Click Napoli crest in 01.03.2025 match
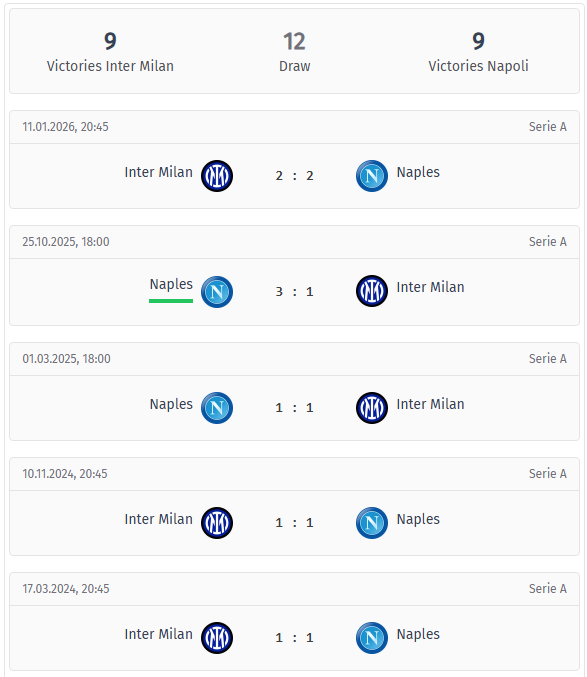 [x=217, y=408]
